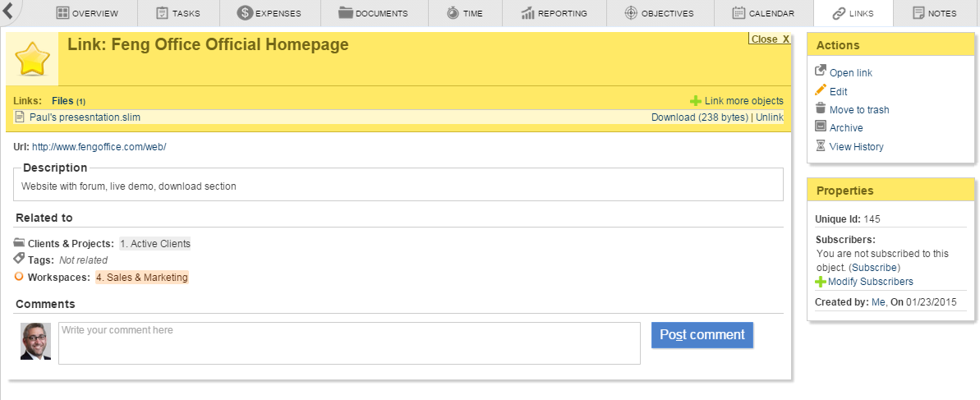Image resolution: width=980 pixels, height=400 pixels.
Task: Click the Archive box icon
Action: pyautogui.click(x=820, y=126)
